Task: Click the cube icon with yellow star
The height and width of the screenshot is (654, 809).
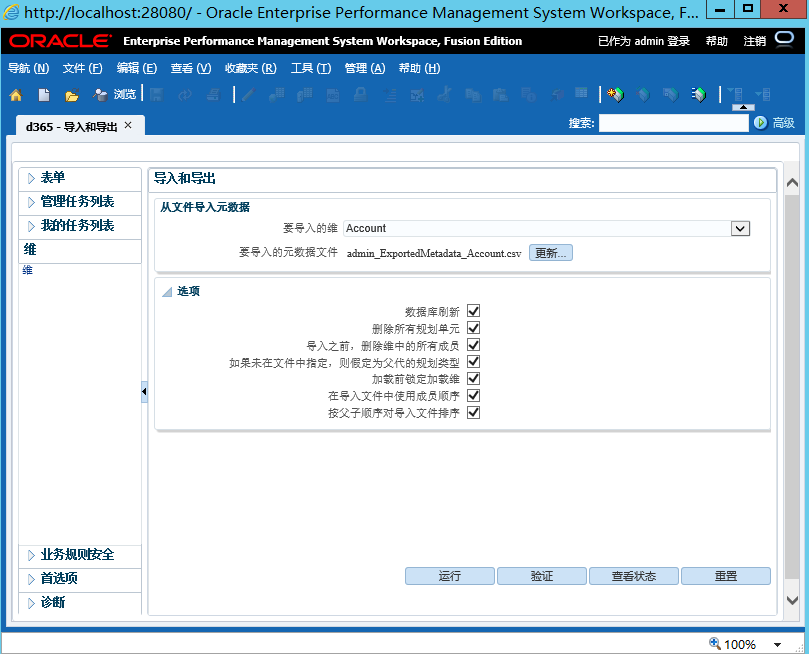Action: [x=615, y=94]
